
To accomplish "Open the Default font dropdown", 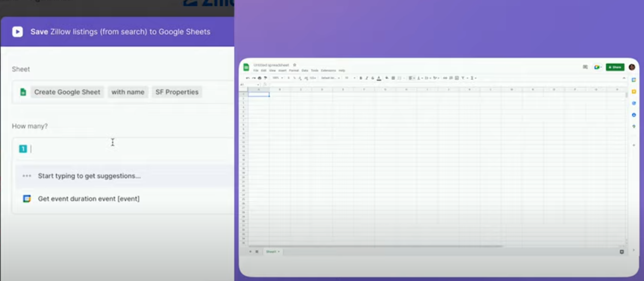I will (330, 78).
